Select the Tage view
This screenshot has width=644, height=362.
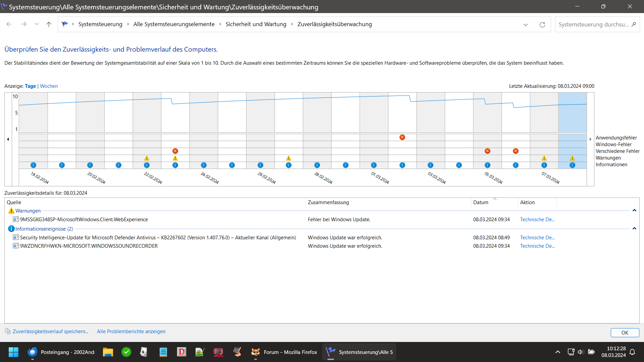pyautogui.click(x=30, y=86)
